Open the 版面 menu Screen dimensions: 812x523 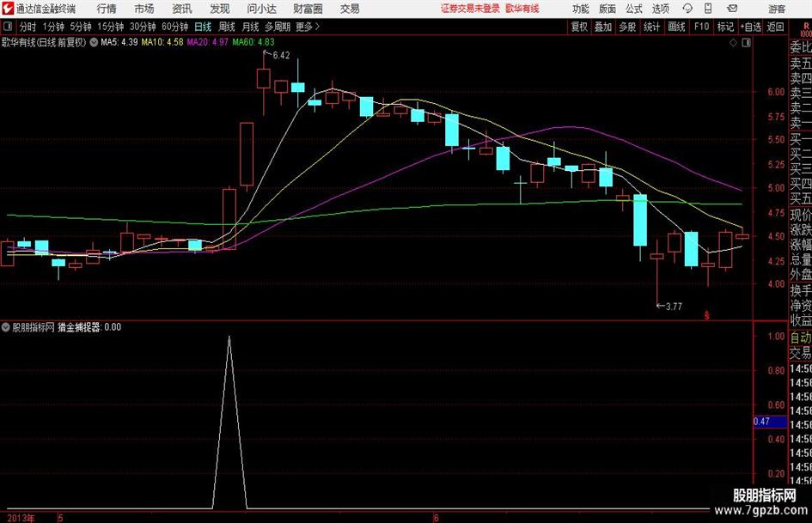click(x=607, y=9)
